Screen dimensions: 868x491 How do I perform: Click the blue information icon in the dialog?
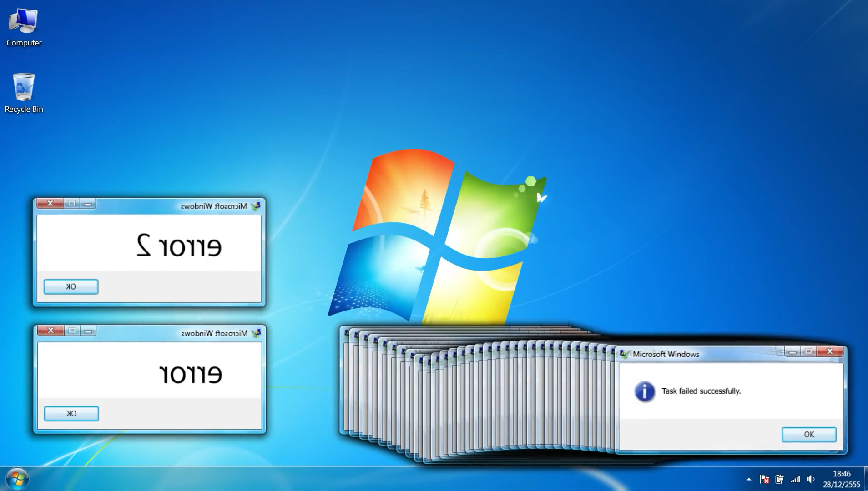pyautogui.click(x=645, y=391)
